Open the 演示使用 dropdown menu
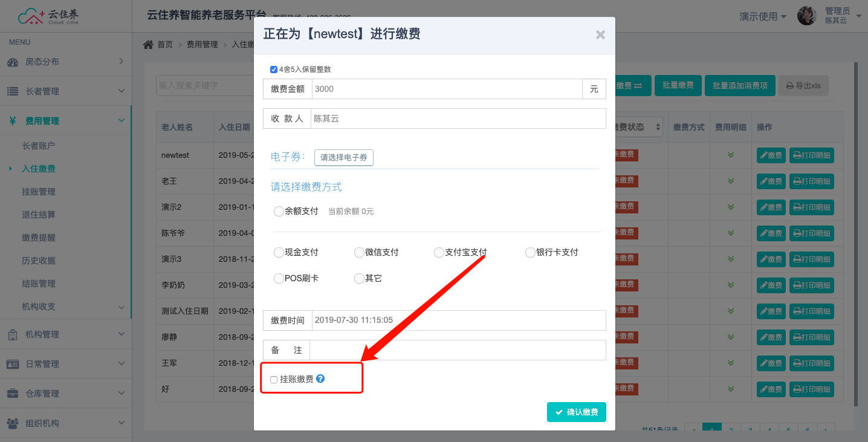Viewport: 868px width, 442px height. tap(763, 16)
